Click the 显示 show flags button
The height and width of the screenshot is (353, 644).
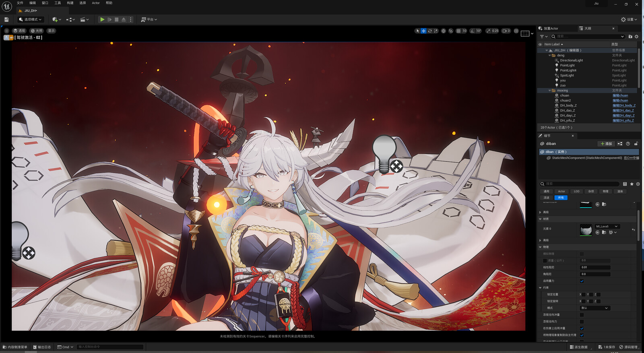click(x=51, y=31)
